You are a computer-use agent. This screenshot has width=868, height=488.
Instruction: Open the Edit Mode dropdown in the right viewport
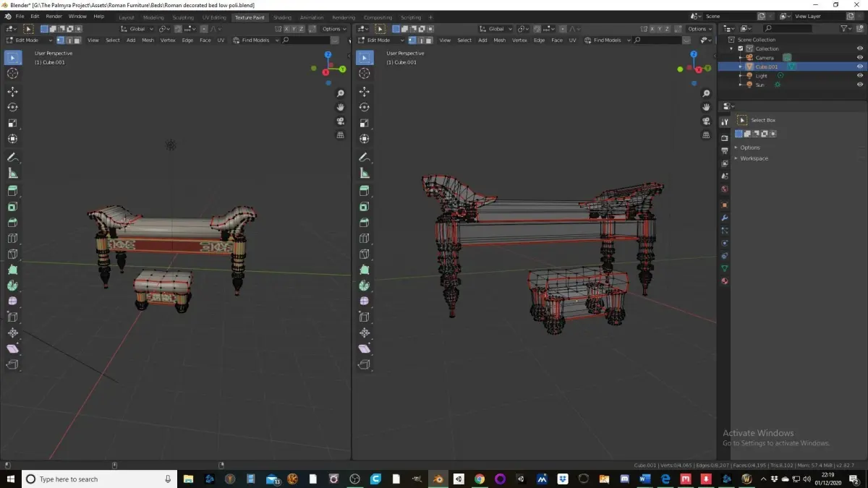coord(382,40)
